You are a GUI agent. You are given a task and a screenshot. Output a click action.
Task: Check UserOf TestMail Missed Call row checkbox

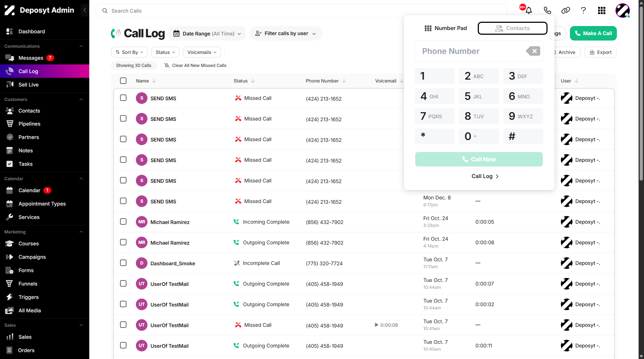tap(123, 325)
